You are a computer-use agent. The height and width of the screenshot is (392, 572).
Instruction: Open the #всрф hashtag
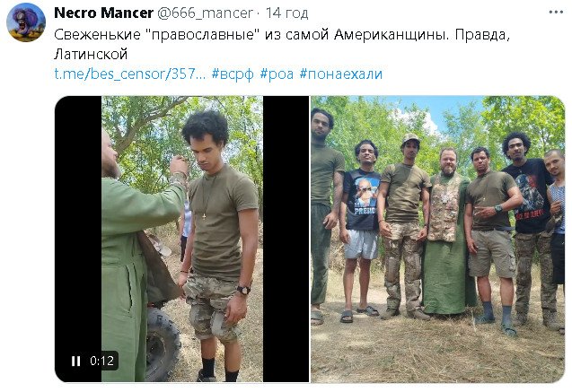pos(233,74)
